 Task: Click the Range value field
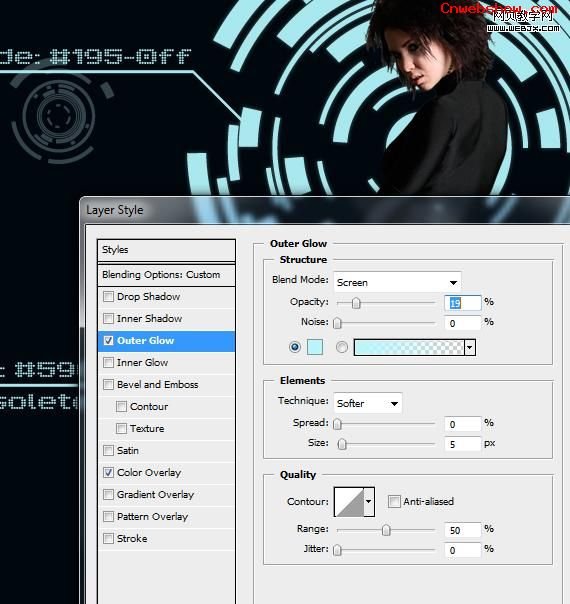463,530
